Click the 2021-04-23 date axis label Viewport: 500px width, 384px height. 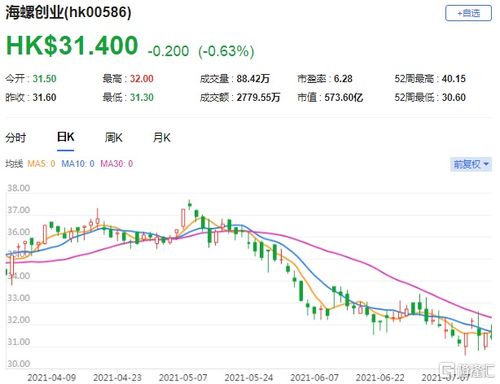(117, 378)
